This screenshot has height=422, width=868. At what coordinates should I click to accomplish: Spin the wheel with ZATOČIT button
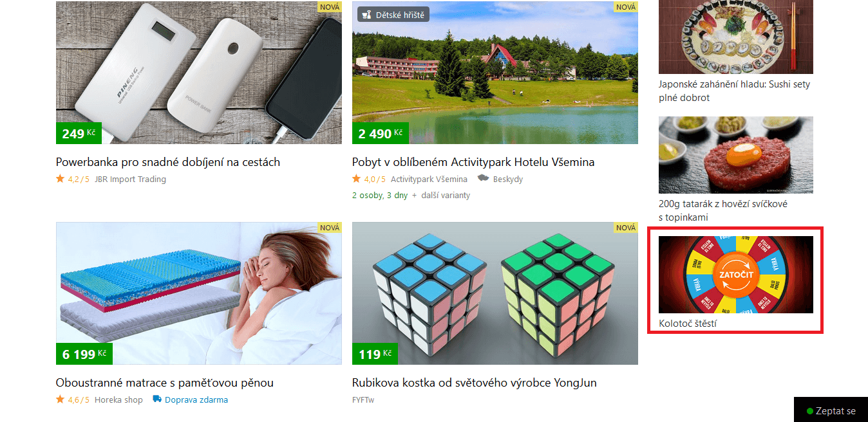736,275
